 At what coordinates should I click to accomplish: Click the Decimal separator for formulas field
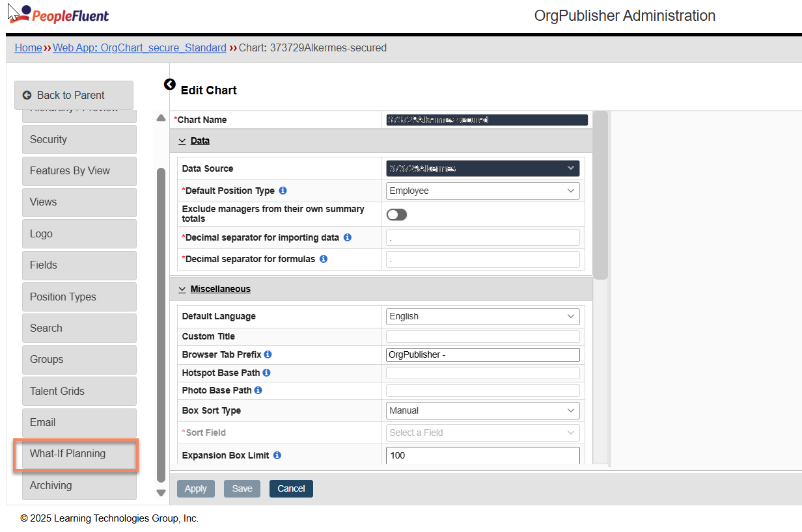(x=483, y=259)
